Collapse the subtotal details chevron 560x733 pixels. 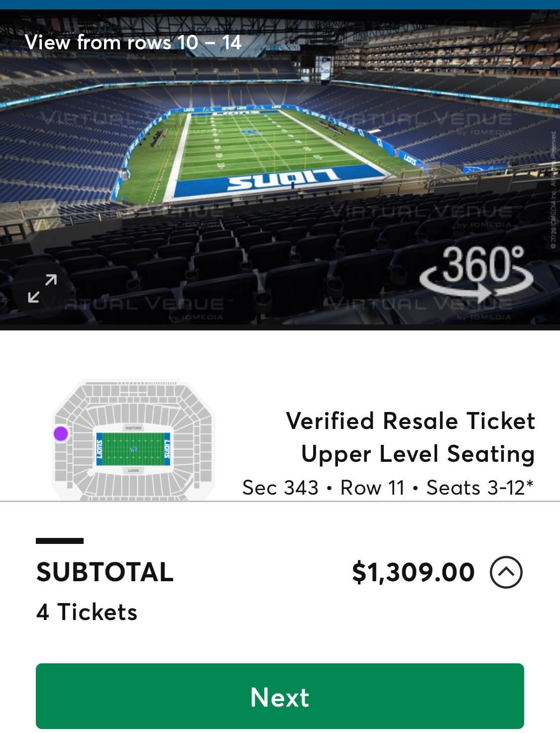[506, 572]
